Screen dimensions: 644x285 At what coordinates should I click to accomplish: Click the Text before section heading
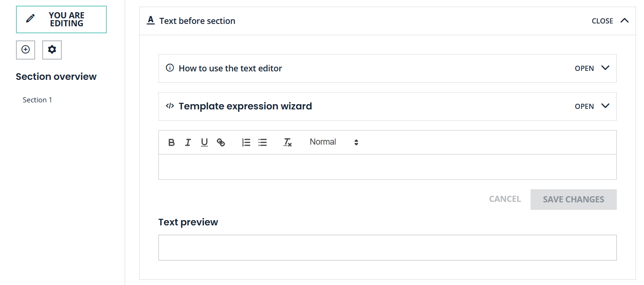point(197,21)
